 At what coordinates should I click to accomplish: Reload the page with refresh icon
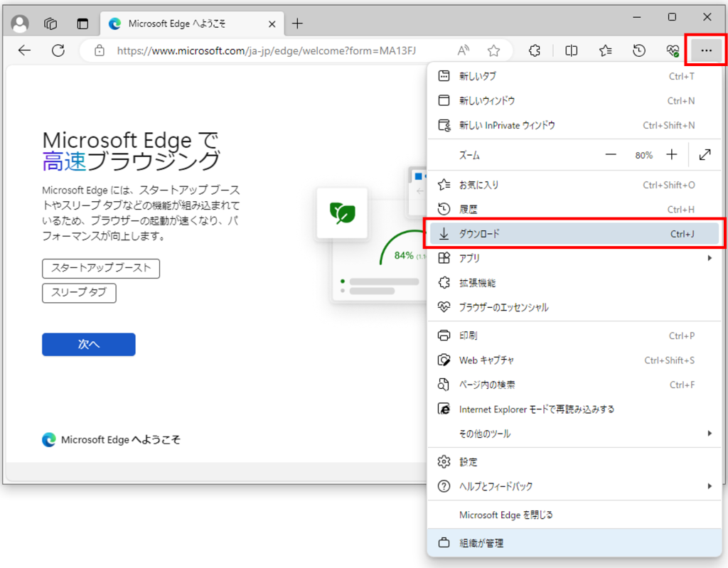click(x=58, y=50)
